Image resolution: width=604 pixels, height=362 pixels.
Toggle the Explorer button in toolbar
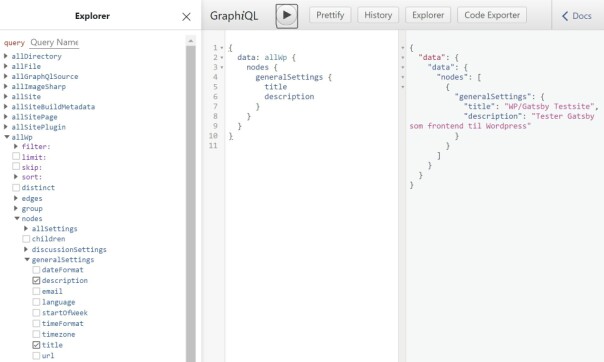click(428, 15)
